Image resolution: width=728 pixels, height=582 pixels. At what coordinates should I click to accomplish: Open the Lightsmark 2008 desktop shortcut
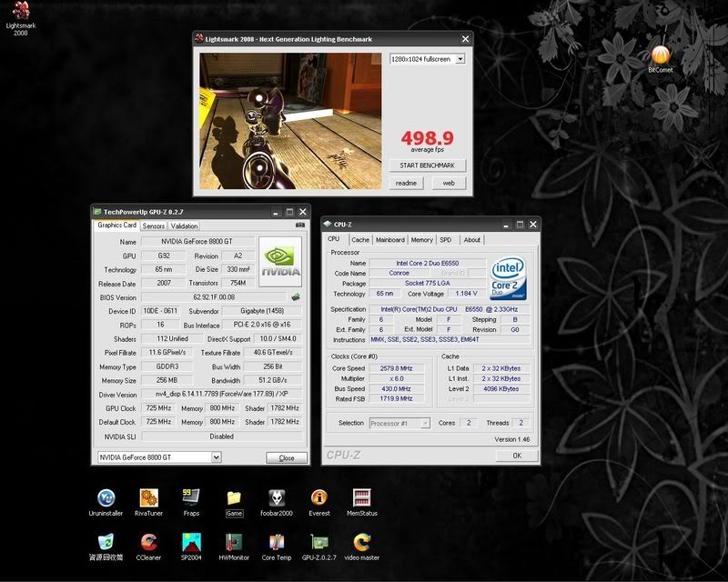[x=18, y=13]
